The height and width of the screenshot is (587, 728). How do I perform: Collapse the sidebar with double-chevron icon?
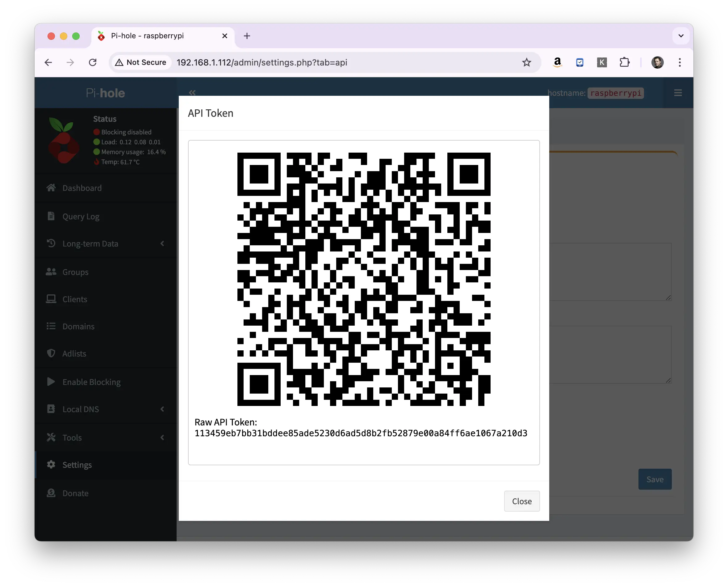click(x=192, y=92)
